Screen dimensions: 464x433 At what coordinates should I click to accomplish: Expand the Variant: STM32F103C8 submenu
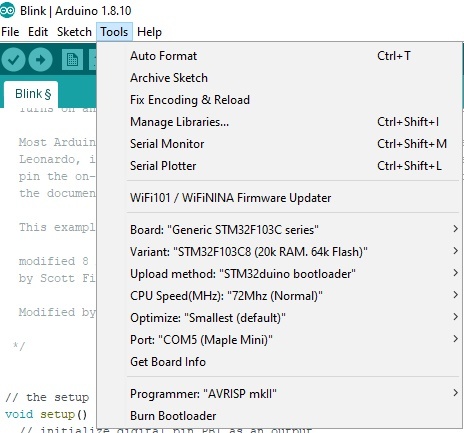tap(279, 252)
